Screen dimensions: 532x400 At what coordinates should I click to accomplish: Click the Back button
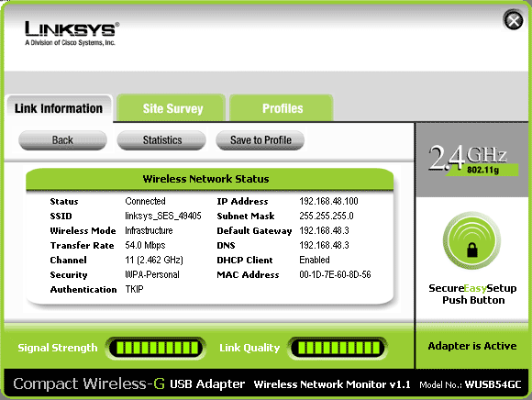point(62,140)
